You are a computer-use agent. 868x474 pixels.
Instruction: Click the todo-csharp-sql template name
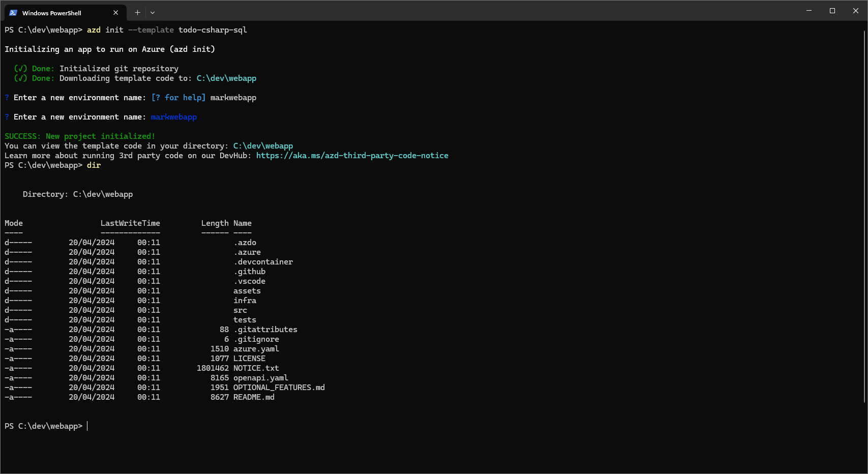point(213,30)
